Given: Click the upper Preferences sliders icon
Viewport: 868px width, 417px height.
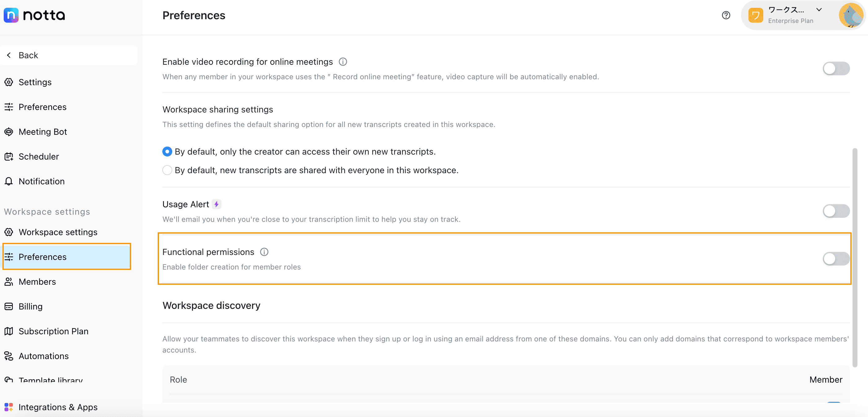Looking at the screenshot, I should (x=9, y=107).
